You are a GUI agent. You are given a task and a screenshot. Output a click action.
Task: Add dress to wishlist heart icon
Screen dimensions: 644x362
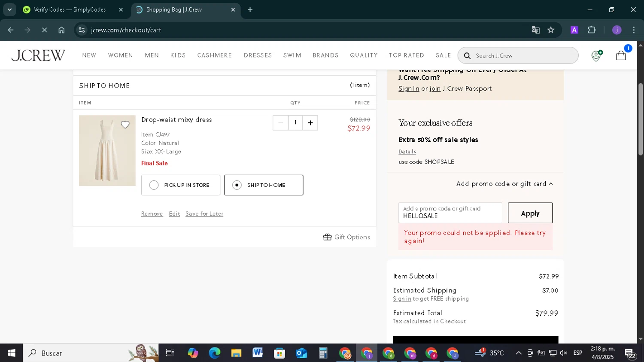(125, 125)
